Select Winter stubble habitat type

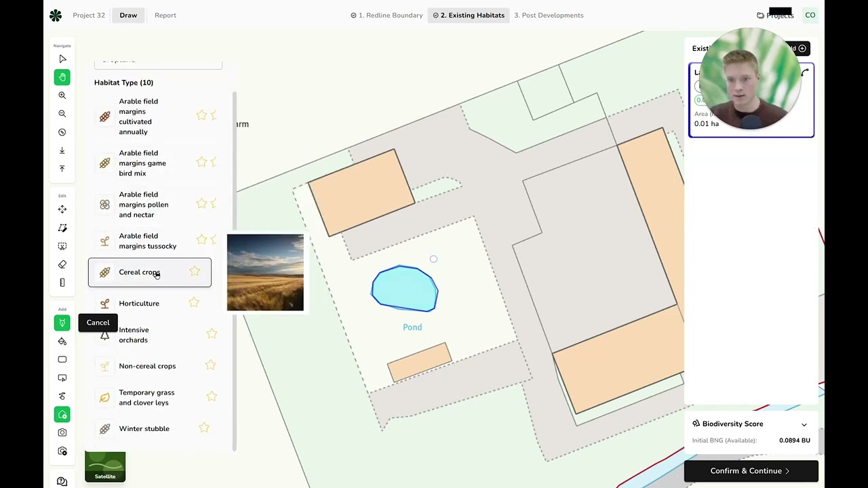[x=149, y=428]
